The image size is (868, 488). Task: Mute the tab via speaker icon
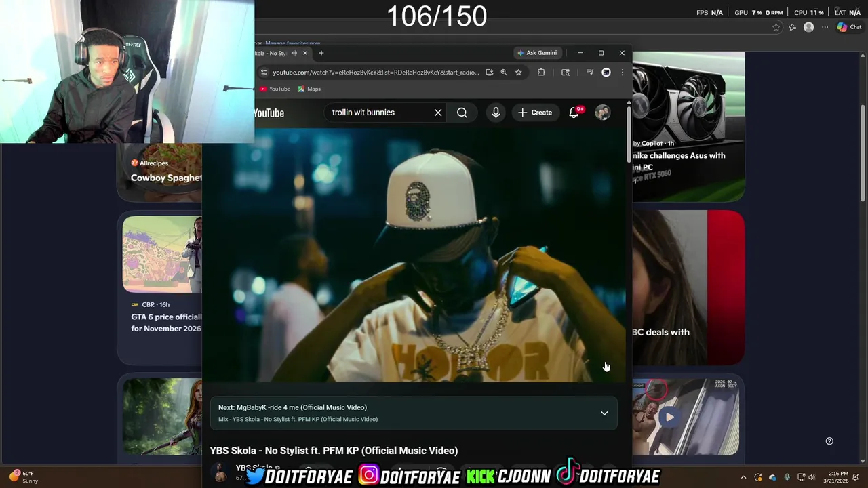pos(294,53)
